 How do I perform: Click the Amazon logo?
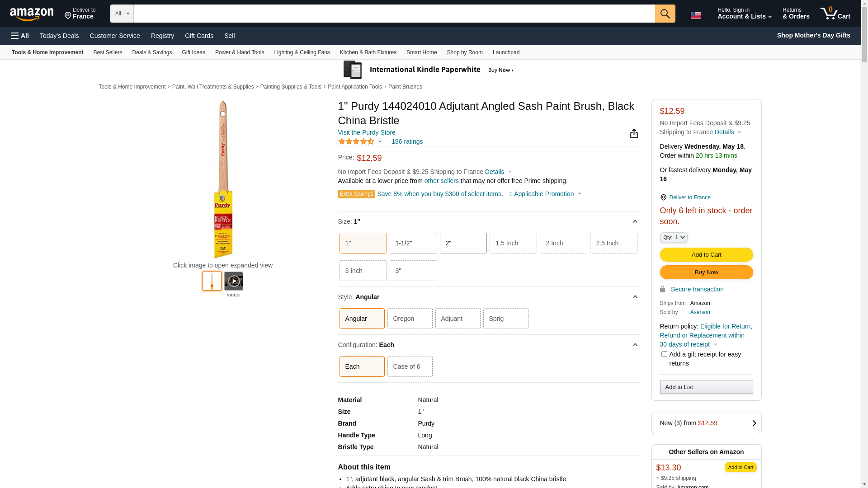(32, 14)
